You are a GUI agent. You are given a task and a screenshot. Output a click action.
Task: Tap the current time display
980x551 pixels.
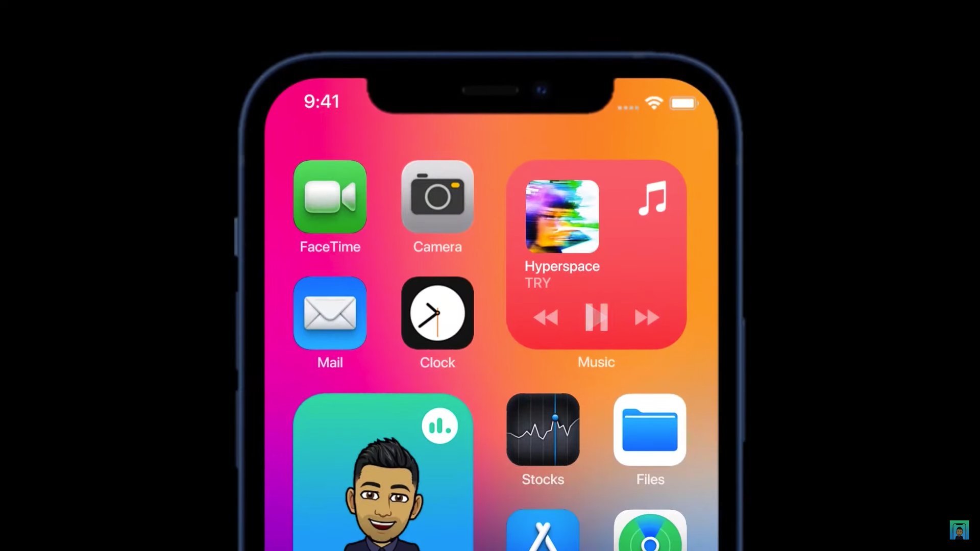321,101
